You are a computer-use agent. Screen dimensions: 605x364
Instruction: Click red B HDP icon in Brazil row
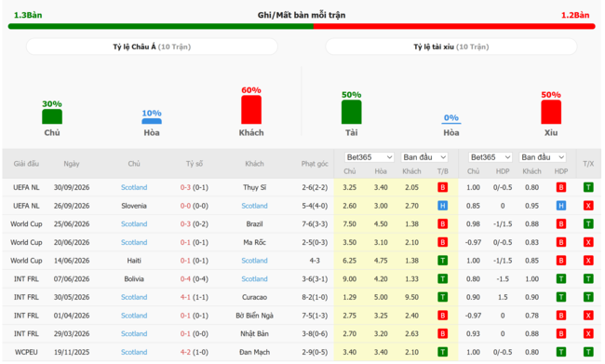[x=561, y=223]
